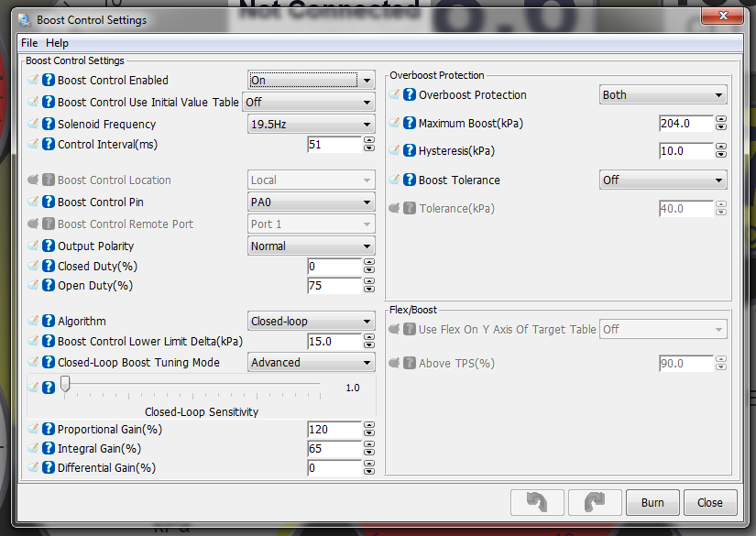Screen dimensions: 756x536
Task: Toggle the edit pencil beside Integral Gain(%)
Action: [x=34, y=448]
